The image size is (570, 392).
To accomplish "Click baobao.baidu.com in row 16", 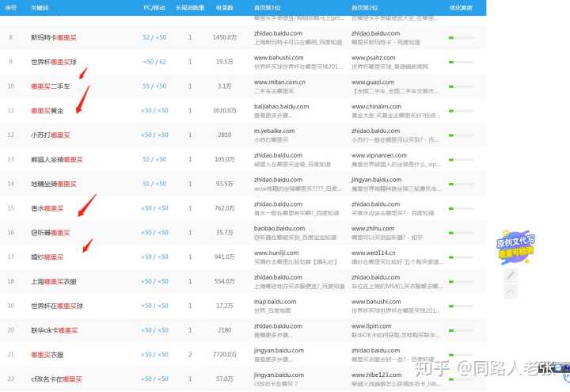I will (279, 228).
